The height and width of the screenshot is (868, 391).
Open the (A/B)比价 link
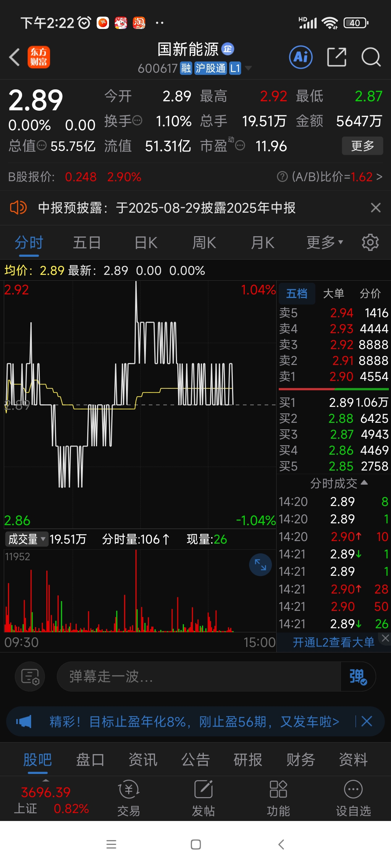[337, 177]
